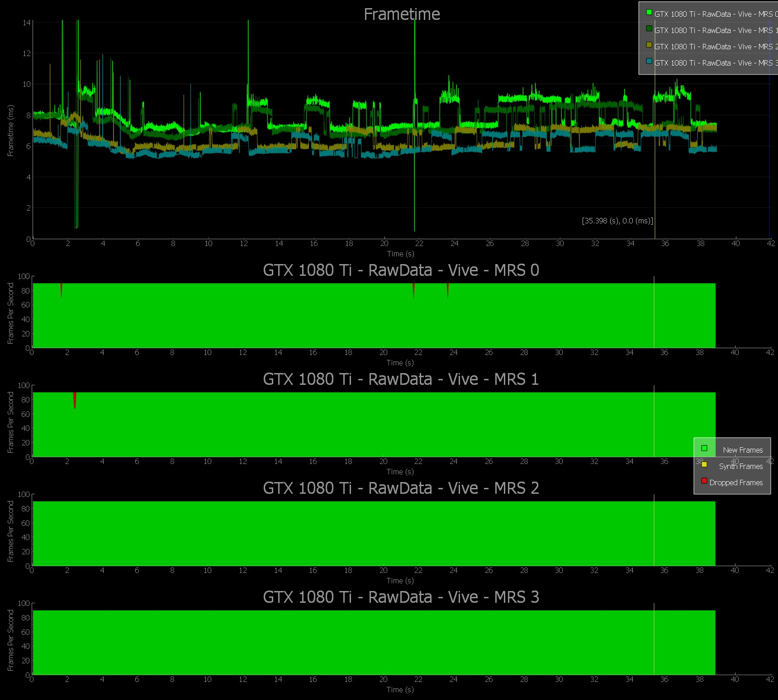Viewport: 778px width, 700px height.
Task: Select the Synth Frames legend text
Action: coord(741,467)
